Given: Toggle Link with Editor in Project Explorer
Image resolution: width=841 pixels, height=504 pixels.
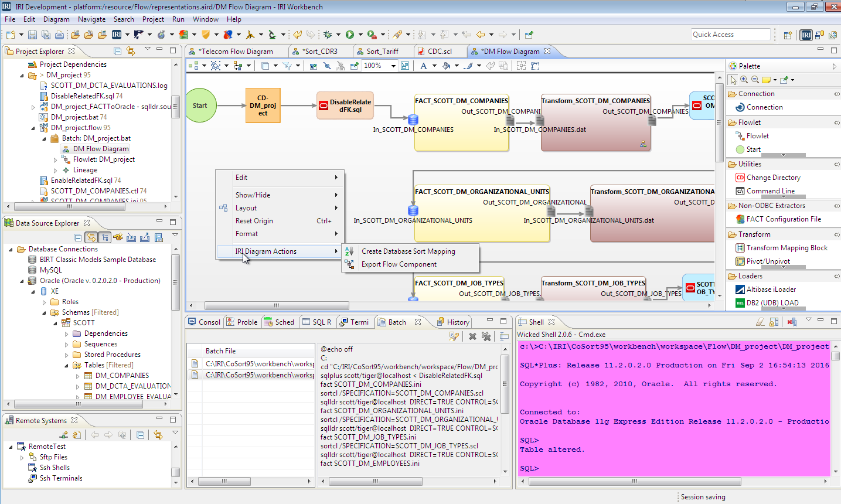Looking at the screenshot, I should click(131, 51).
